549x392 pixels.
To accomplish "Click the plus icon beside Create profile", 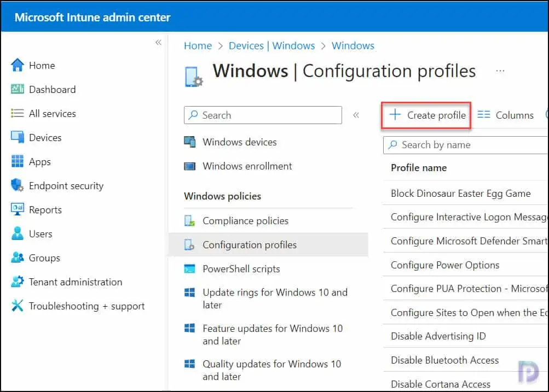I will (395, 114).
